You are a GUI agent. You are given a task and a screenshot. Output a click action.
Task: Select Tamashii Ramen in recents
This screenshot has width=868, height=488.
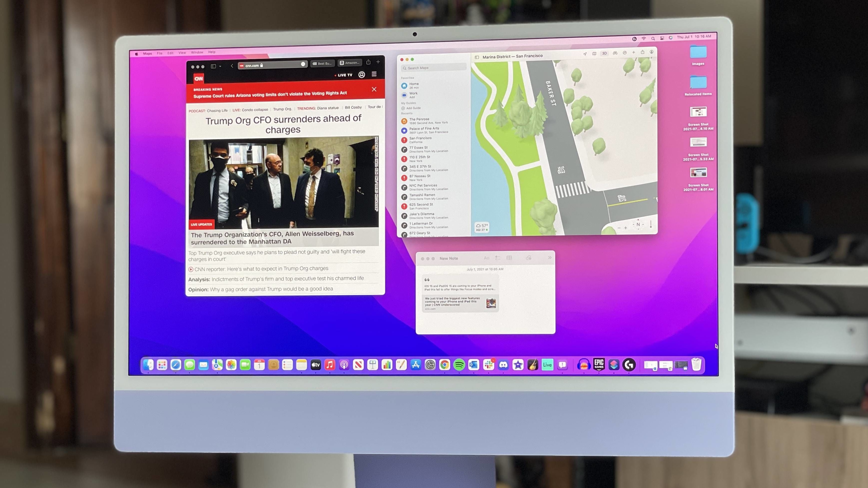(434, 196)
